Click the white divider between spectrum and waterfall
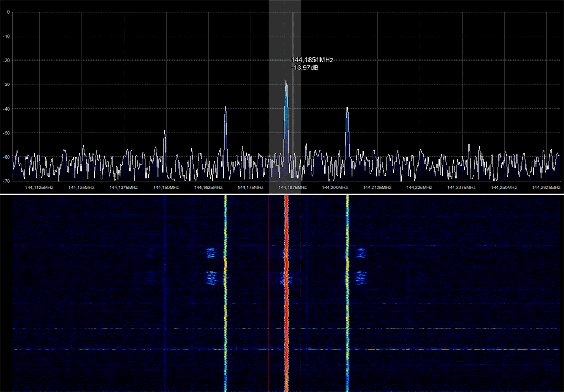 (282, 194)
